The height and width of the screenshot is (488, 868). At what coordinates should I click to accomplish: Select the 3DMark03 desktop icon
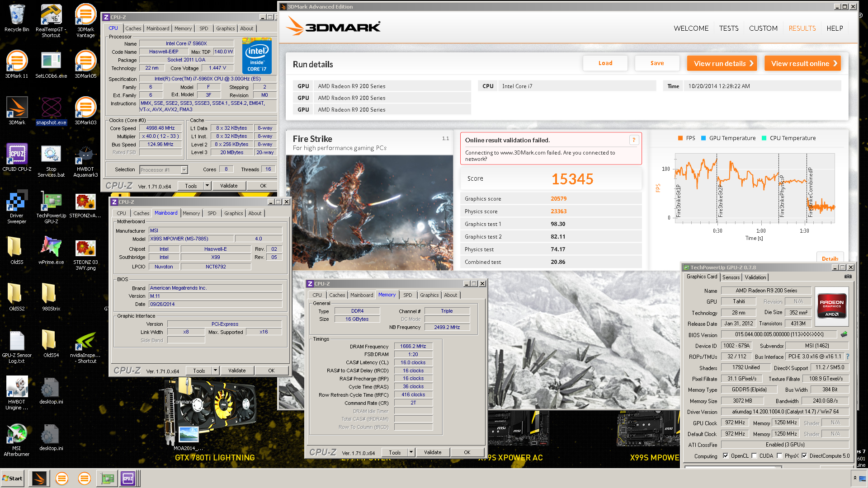[85, 111]
